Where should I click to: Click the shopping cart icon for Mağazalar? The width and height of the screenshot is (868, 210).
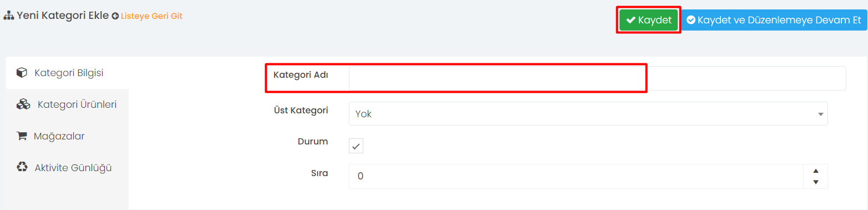click(22, 136)
